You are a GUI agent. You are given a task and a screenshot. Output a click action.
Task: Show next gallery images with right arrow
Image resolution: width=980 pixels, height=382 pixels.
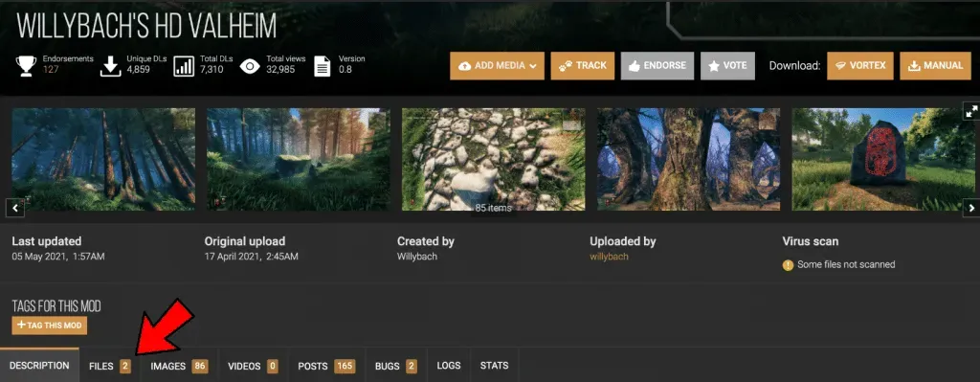click(x=971, y=208)
